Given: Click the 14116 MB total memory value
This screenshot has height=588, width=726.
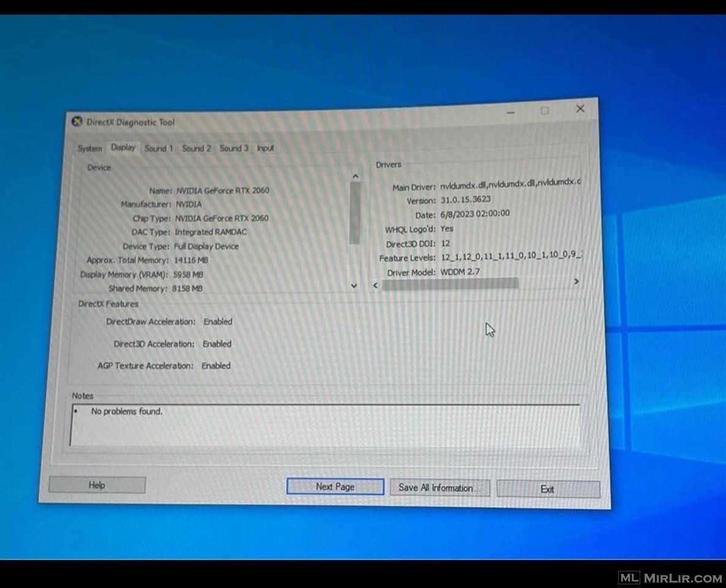Looking at the screenshot, I should 191,260.
